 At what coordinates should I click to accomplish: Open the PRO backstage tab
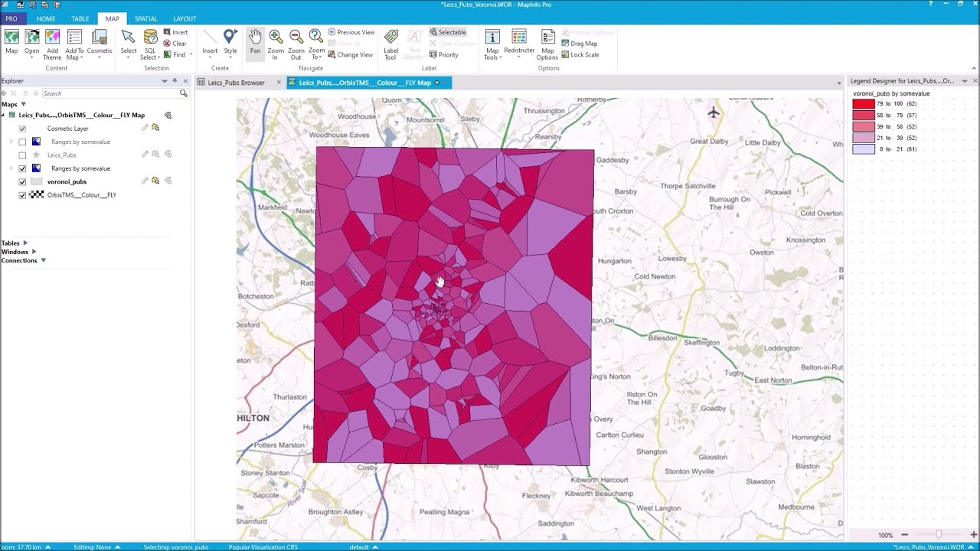[x=11, y=18]
